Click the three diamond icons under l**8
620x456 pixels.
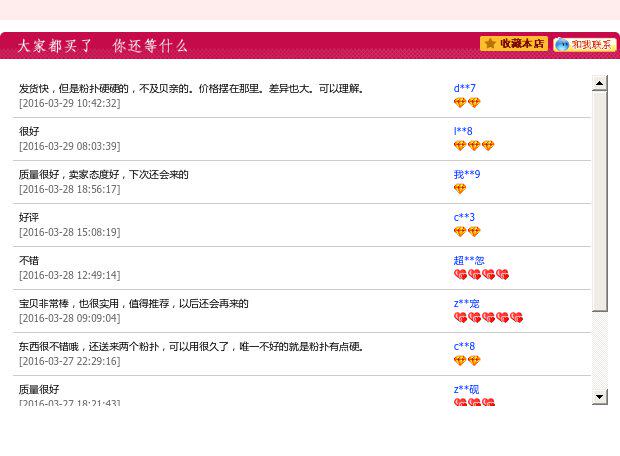pos(474,146)
